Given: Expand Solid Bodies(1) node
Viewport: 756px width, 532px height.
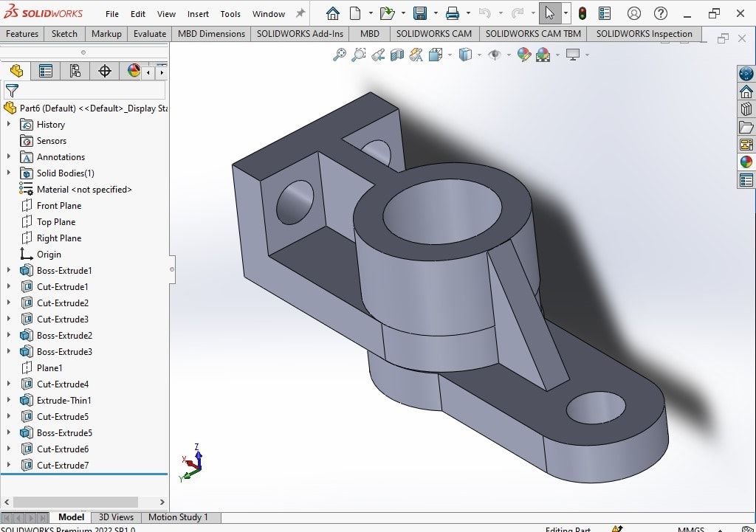Looking at the screenshot, I should coord(8,173).
